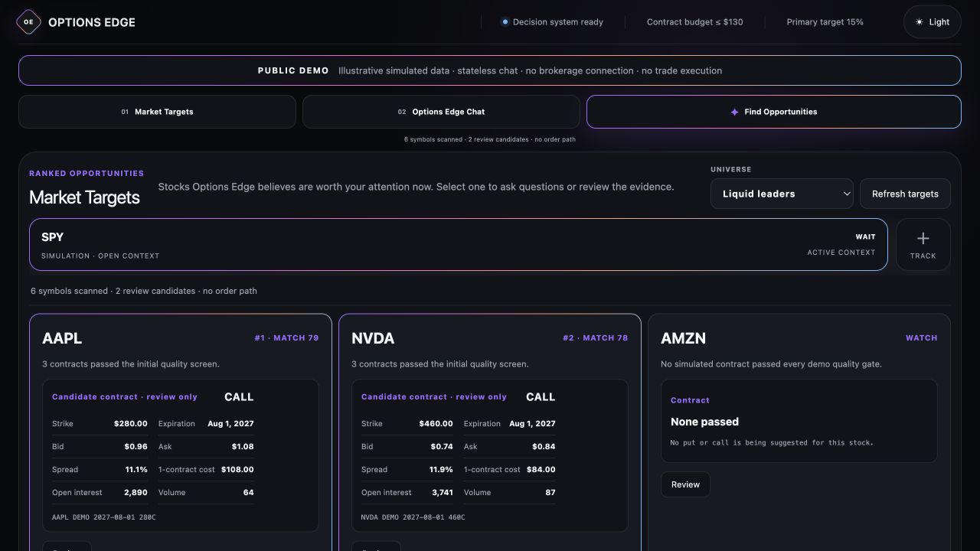Viewport: 980px width, 551px height.
Task: Click the WATCH label on AMZN
Action: point(921,337)
